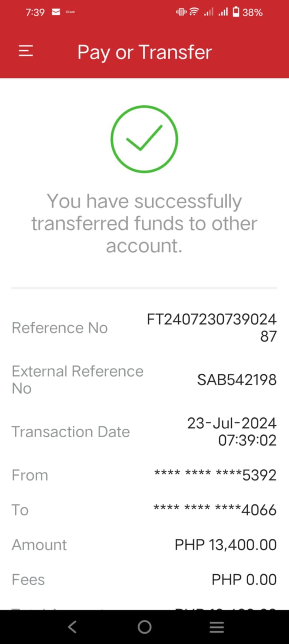Screen dimensions: 289x644
Task: Tap the From account ending 5392
Action: click(215, 475)
